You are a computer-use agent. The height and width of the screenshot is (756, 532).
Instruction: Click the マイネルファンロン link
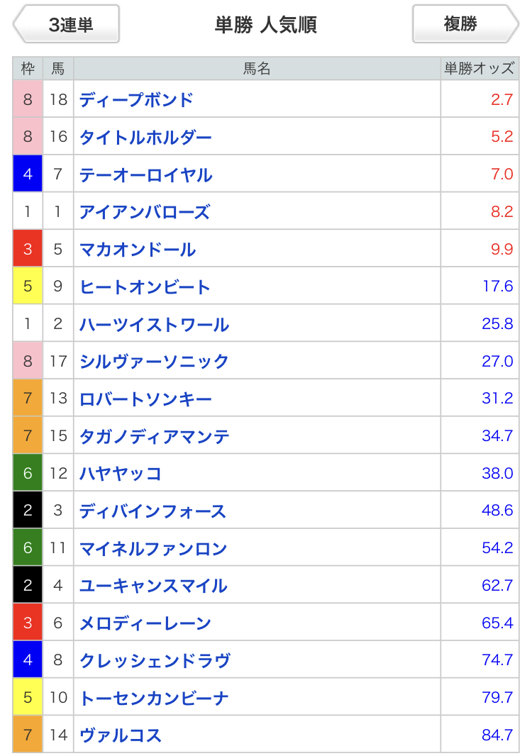point(153,548)
